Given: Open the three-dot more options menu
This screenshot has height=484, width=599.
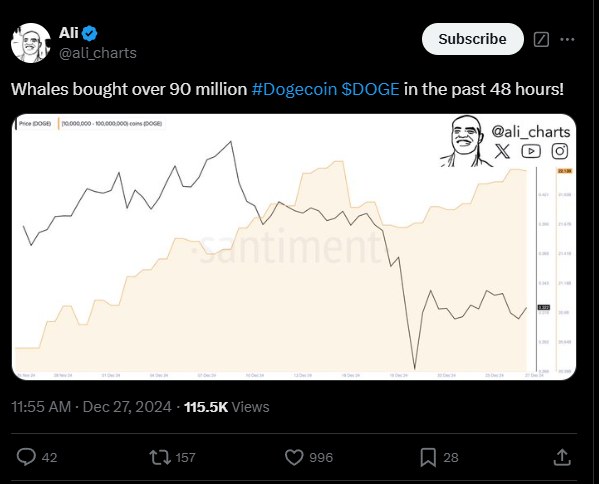Looking at the screenshot, I should (567, 39).
